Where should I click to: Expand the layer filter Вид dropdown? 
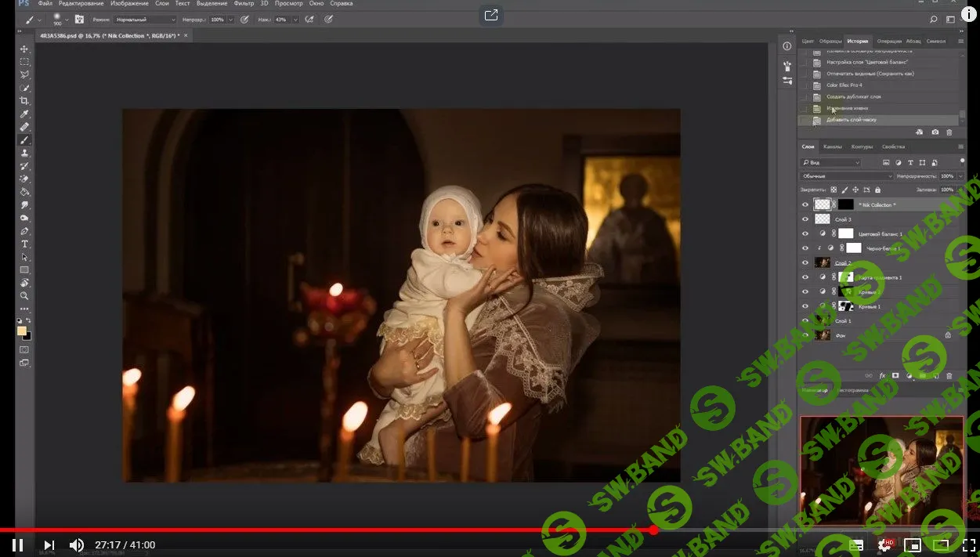(830, 162)
